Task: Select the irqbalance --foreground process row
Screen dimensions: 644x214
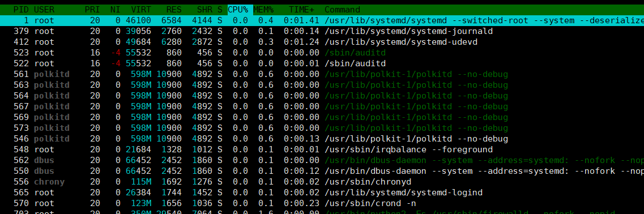Action: click(322, 149)
